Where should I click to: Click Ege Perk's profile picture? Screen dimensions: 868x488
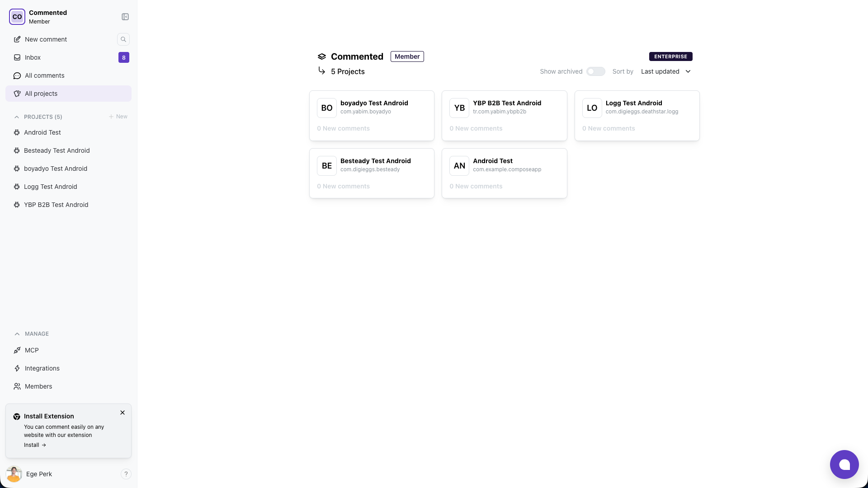click(x=14, y=474)
